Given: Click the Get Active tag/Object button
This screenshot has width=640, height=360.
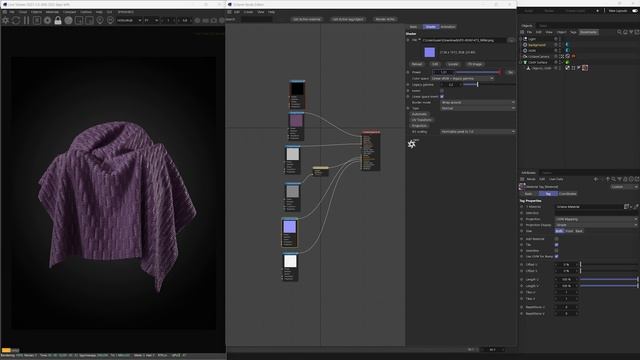Looking at the screenshot, I should click(x=348, y=19).
